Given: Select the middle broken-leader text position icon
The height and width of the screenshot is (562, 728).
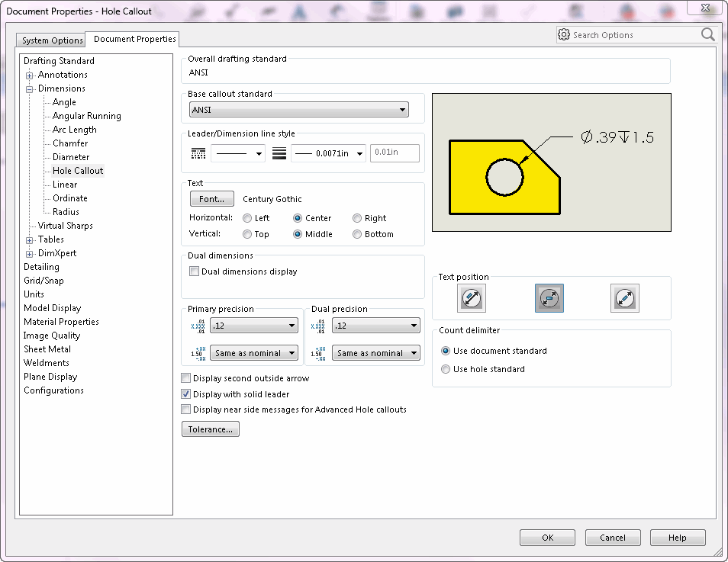Looking at the screenshot, I should coord(549,298).
